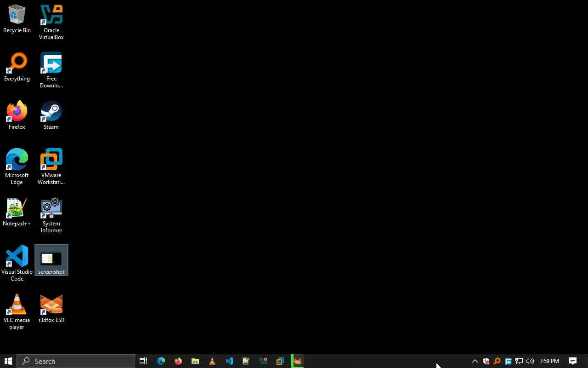
Task: Launch Visual Studio Code from the taskbar
Action: click(x=229, y=361)
